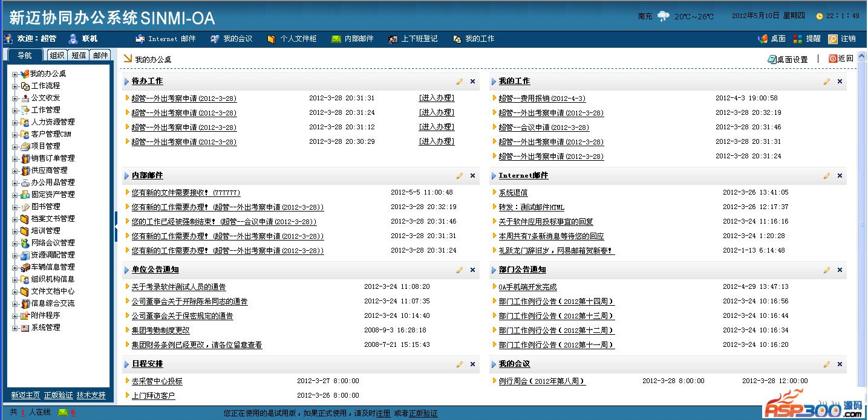Edit the 部门公告通知 panel with pencil icon

827,270
